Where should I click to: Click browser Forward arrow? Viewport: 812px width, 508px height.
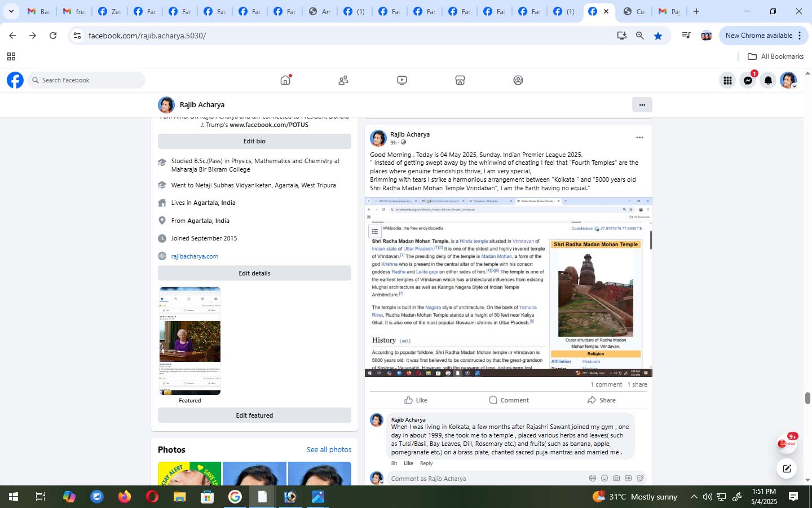(33, 36)
